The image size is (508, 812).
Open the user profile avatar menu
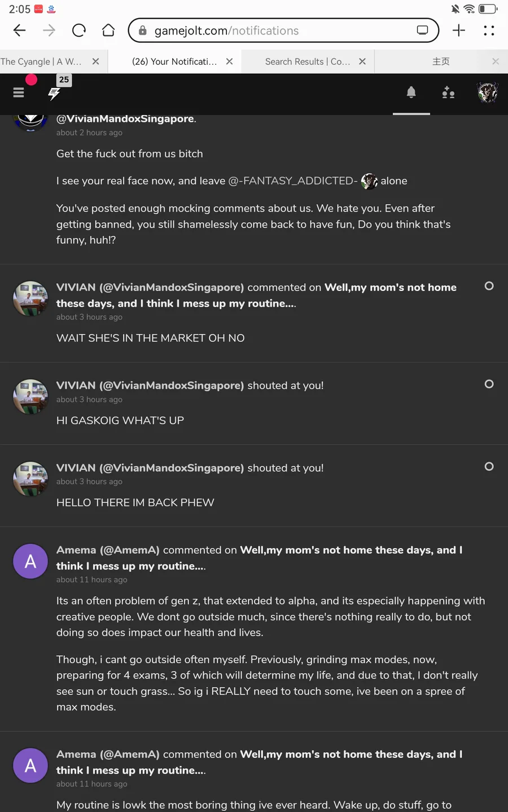click(488, 92)
